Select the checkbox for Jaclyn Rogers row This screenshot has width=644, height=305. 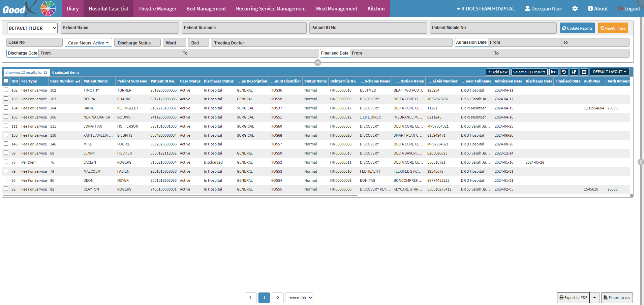[x=6, y=162]
